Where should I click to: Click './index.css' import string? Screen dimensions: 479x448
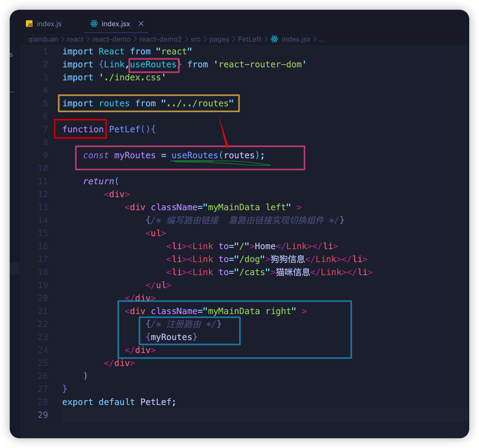click(132, 77)
